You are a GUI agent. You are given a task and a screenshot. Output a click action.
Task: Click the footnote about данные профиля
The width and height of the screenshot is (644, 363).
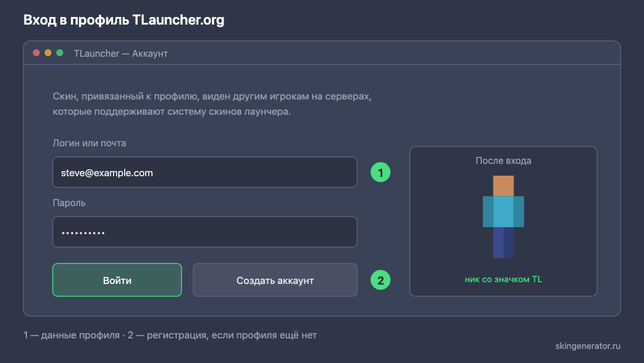click(170, 335)
